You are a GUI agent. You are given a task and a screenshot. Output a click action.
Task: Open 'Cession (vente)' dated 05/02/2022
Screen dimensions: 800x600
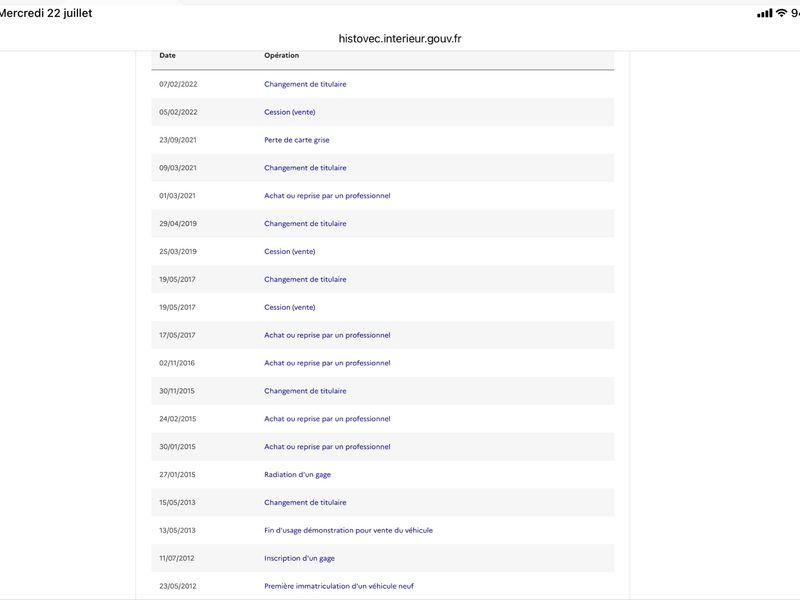pyautogui.click(x=289, y=112)
